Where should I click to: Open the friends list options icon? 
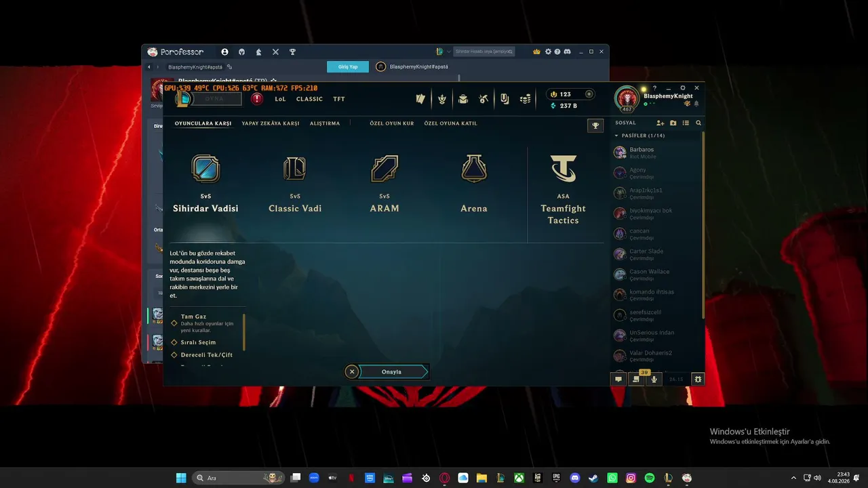686,123
